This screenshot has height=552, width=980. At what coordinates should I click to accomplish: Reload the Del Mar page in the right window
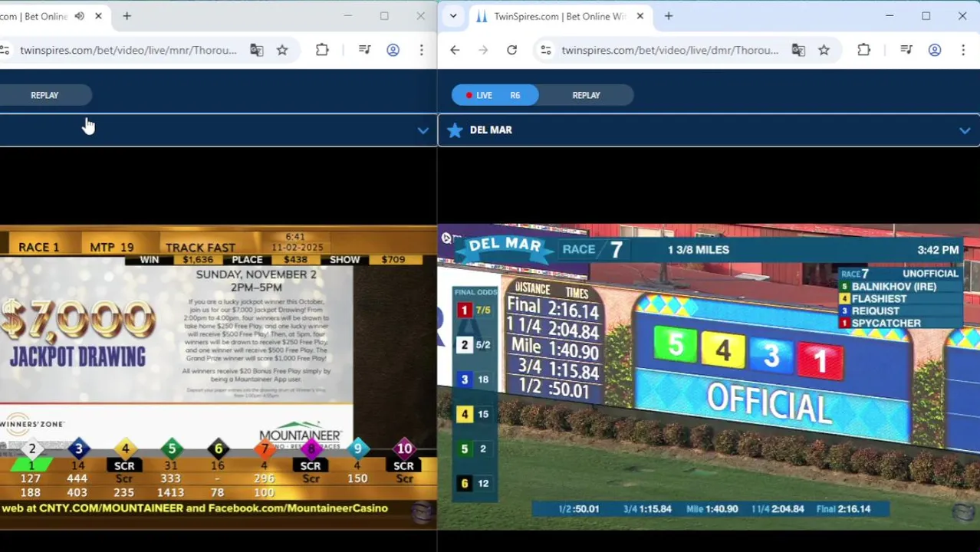click(511, 51)
